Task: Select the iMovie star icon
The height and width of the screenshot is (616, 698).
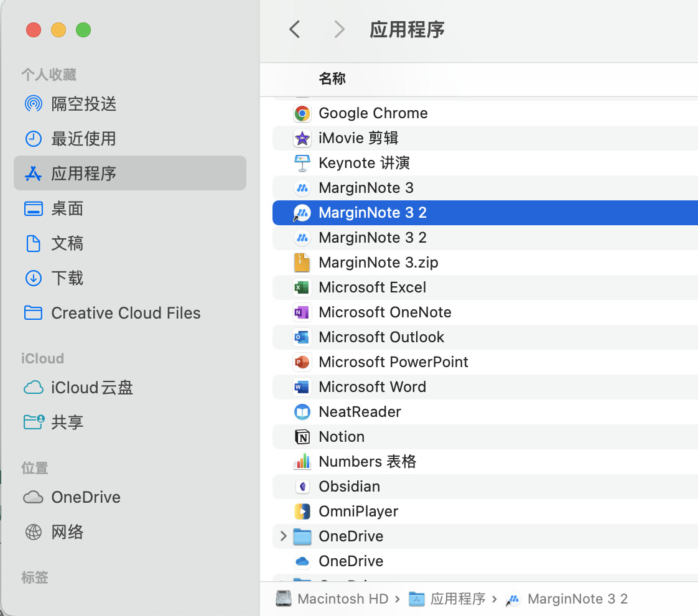Action: (302, 138)
